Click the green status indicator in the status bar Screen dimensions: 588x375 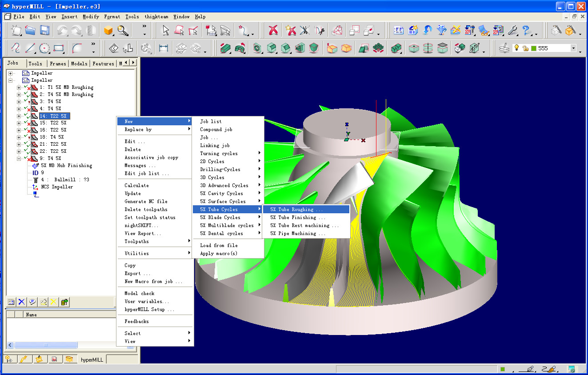click(x=503, y=369)
